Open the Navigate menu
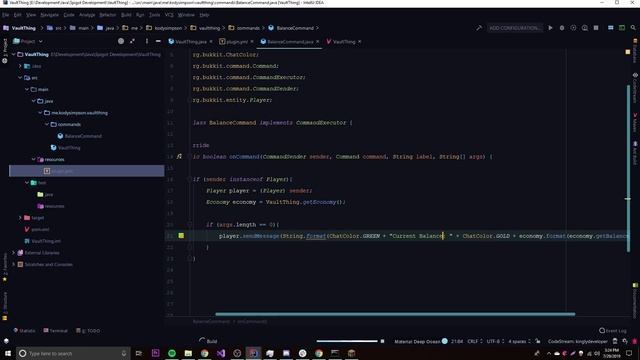 49,15
